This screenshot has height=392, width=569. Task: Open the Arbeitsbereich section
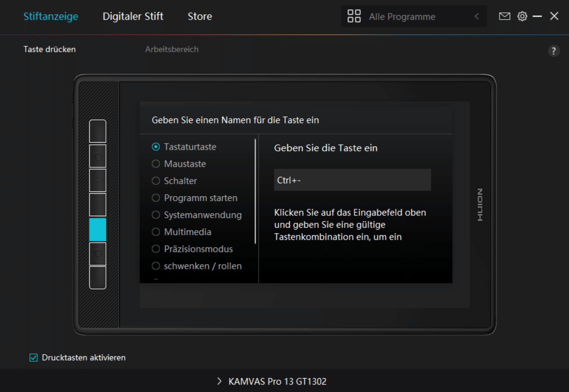click(172, 49)
